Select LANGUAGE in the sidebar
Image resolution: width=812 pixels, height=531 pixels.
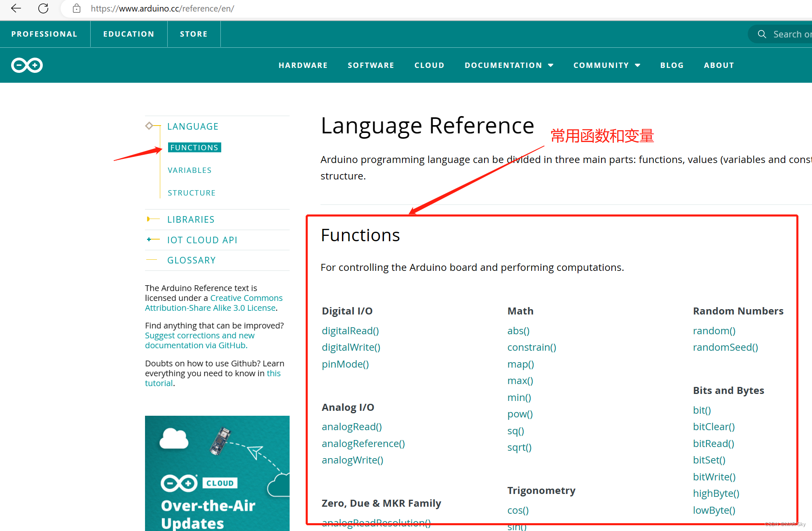click(193, 126)
